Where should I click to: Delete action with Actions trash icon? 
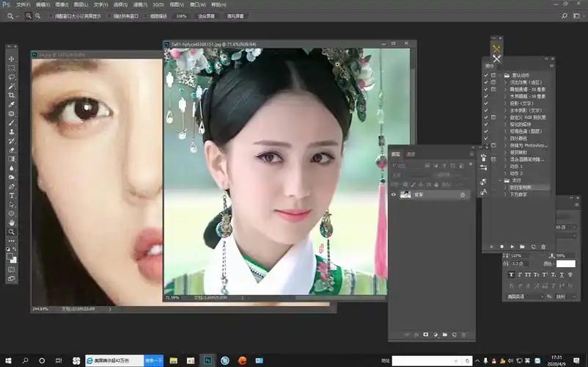click(543, 247)
